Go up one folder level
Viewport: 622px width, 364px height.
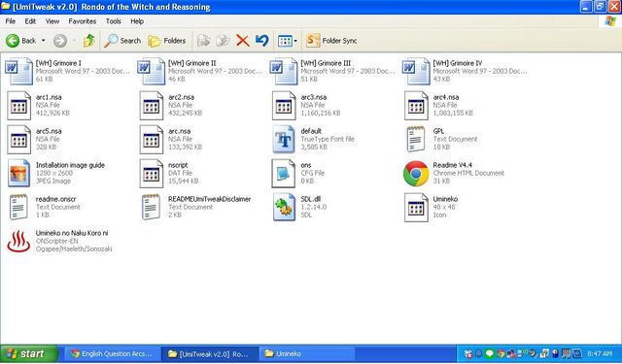(x=88, y=41)
